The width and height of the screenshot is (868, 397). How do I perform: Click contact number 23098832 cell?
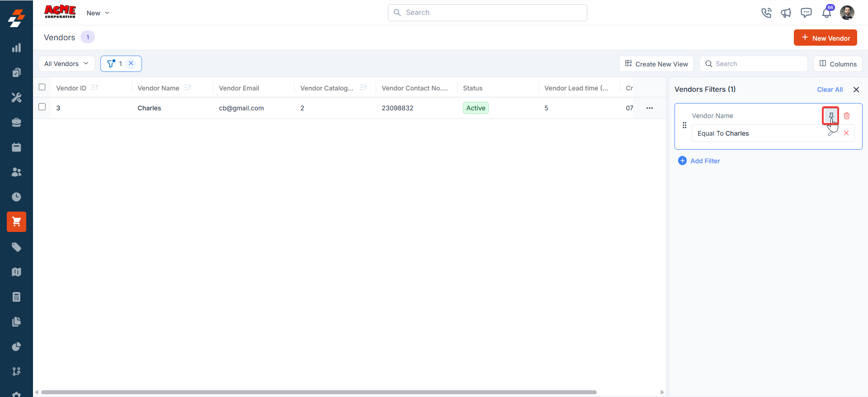point(397,108)
